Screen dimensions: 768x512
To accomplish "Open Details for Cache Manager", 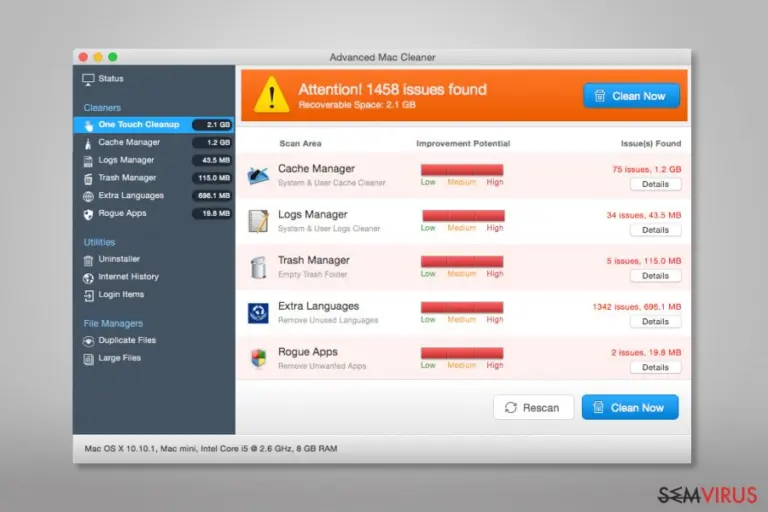I will pos(655,184).
